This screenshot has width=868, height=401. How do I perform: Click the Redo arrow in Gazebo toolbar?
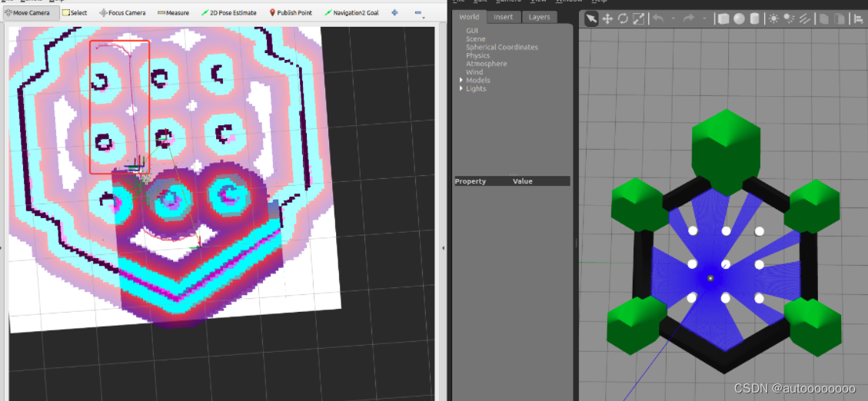click(x=689, y=18)
